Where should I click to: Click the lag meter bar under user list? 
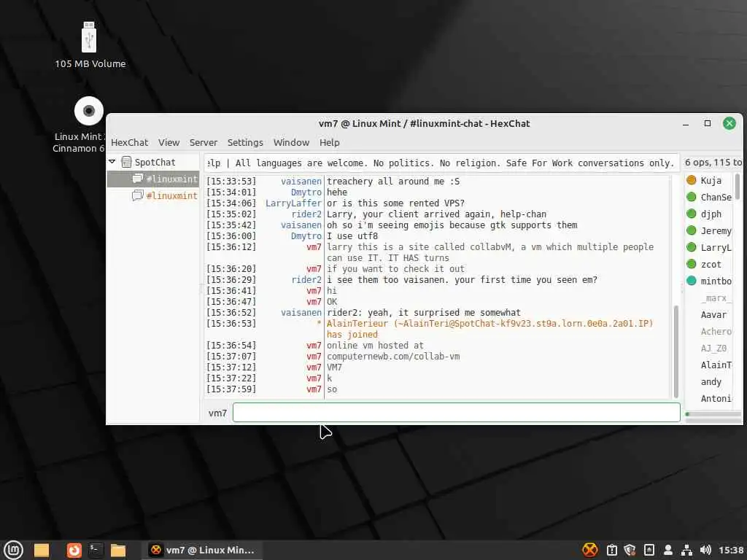click(x=713, y=414)
